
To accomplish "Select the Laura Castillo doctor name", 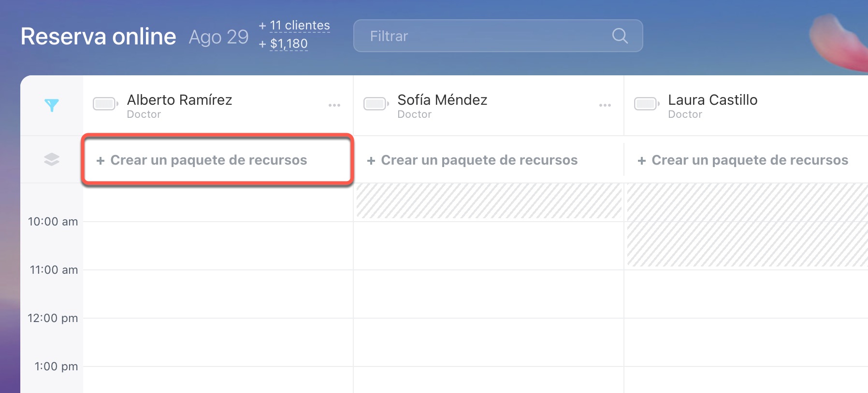I will (712, 100).
